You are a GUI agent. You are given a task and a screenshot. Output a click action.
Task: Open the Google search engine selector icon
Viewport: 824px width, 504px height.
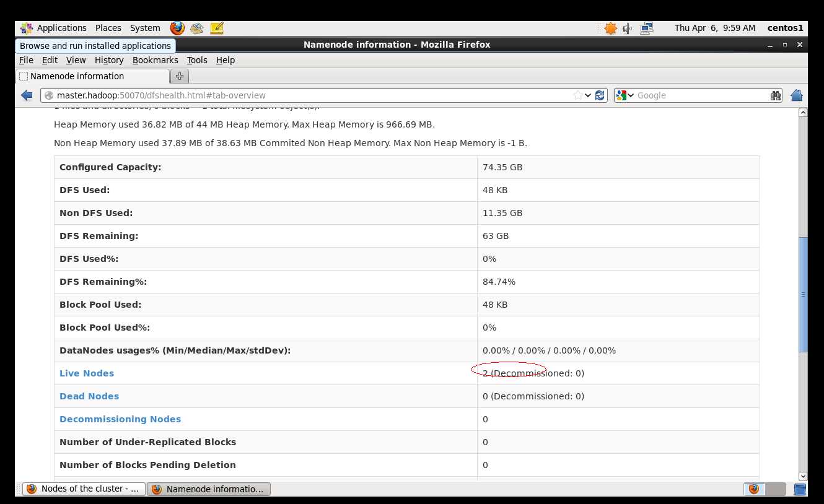[x=625, y=95]
